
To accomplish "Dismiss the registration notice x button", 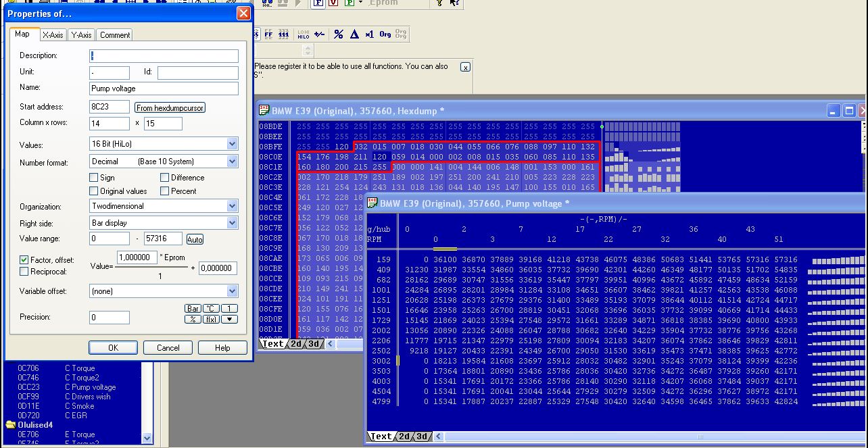I will click(465, 67).
